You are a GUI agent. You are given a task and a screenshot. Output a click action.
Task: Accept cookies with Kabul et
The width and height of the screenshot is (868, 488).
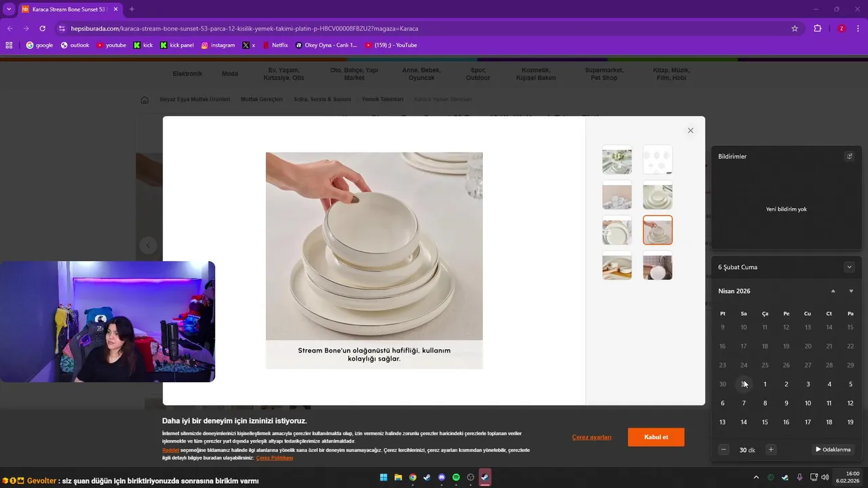coord(656,437)
